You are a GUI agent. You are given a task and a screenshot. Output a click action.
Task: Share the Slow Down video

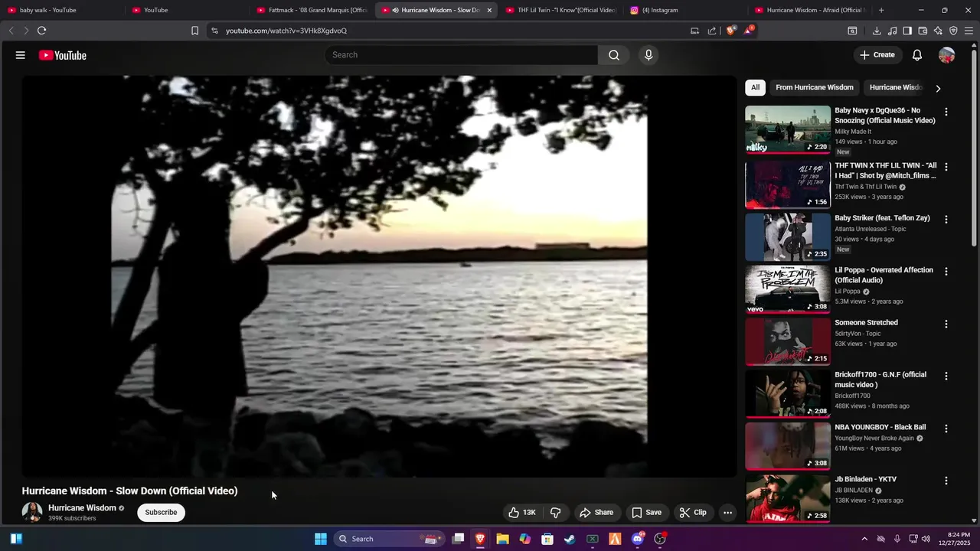coord(596,513)
